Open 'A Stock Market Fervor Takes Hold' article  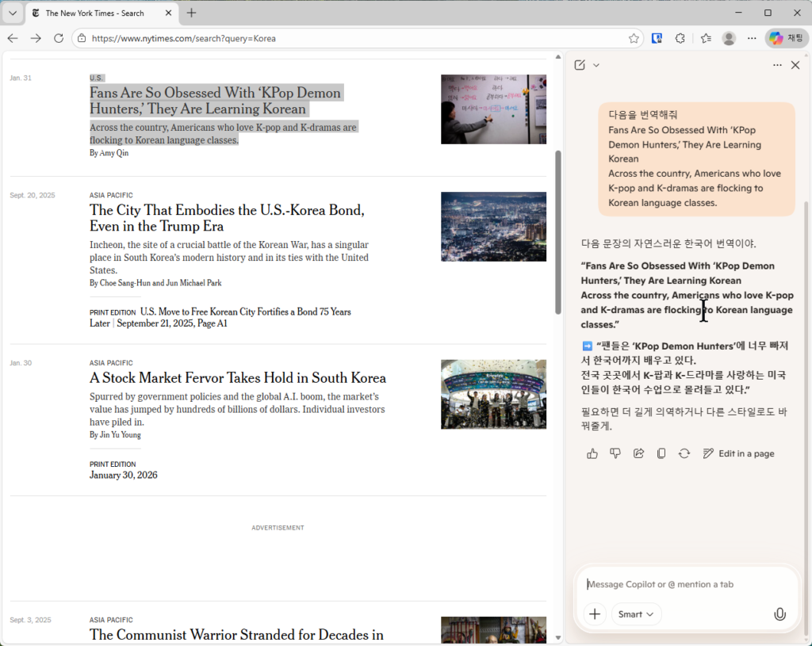click(238, 378)
